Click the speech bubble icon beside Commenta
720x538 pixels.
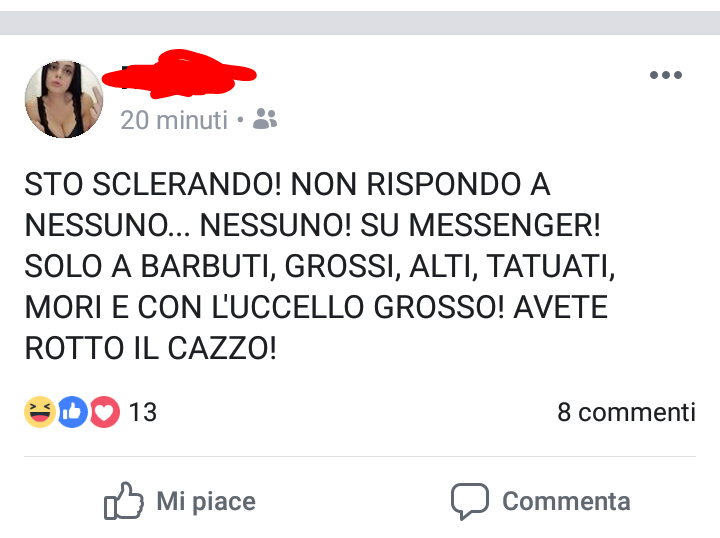pos(470,501)
